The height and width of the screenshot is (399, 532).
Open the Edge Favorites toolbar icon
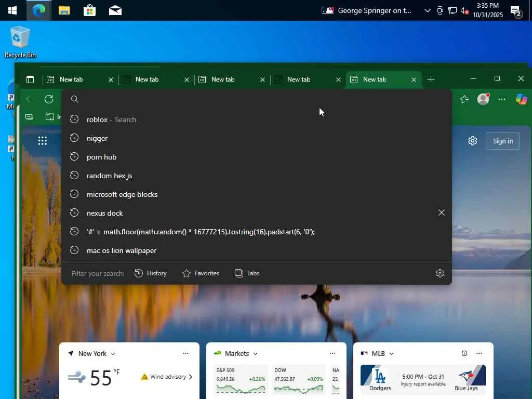coord(464,99)
